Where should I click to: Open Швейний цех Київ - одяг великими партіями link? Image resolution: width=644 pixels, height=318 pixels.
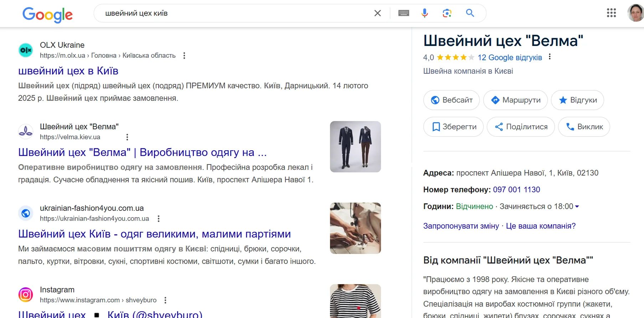tap(154, 234)
